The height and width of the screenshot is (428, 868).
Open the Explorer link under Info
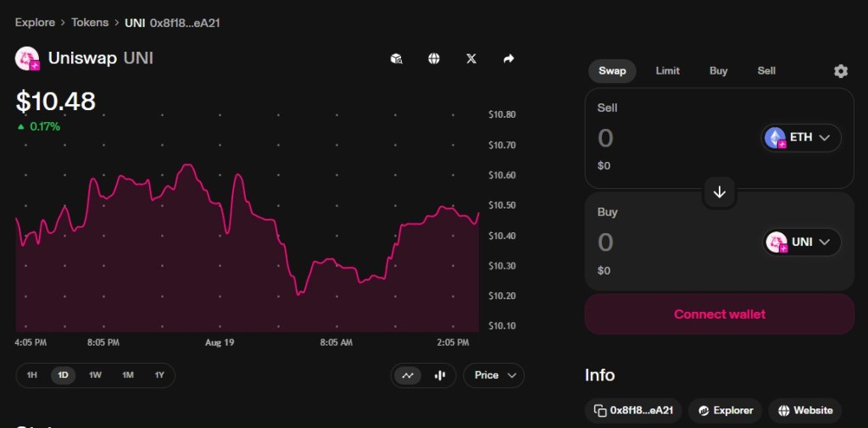click(x=725, y=410)
